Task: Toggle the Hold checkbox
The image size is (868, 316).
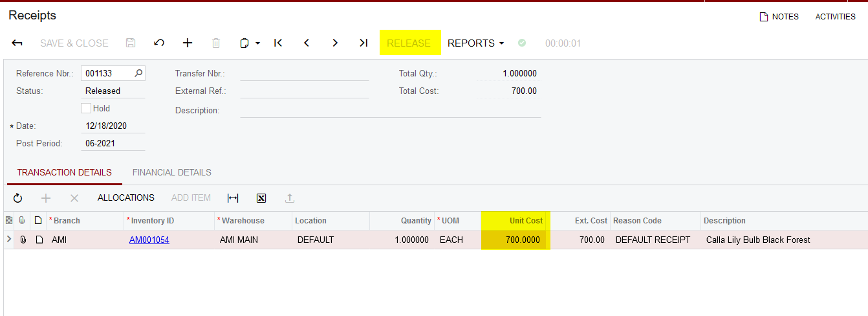Action: (86, 109)
